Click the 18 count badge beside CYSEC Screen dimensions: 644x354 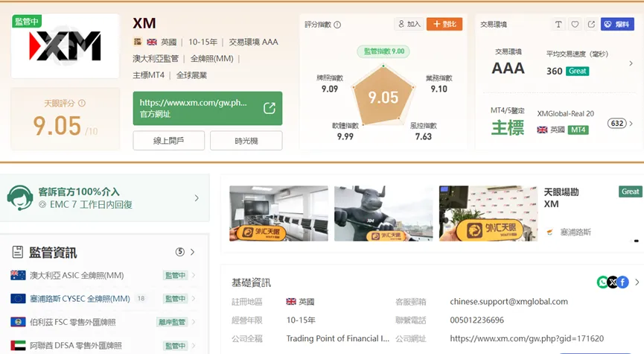141,299
